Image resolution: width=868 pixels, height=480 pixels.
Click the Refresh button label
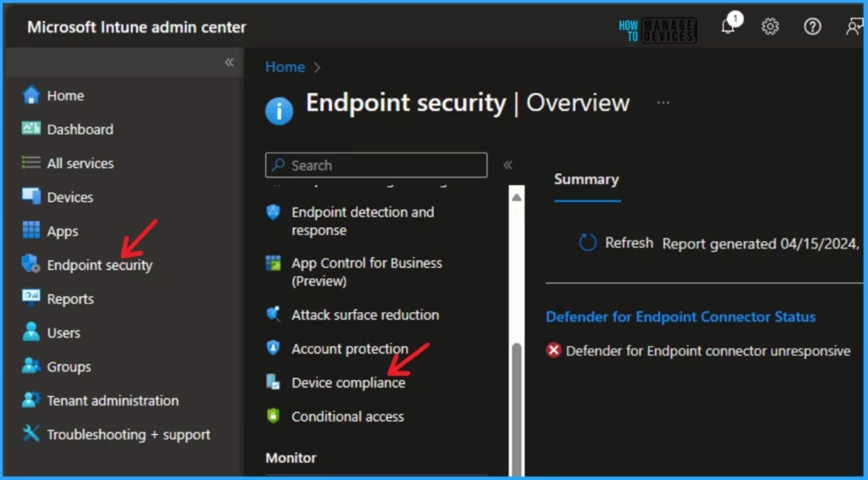coord(629,243)
